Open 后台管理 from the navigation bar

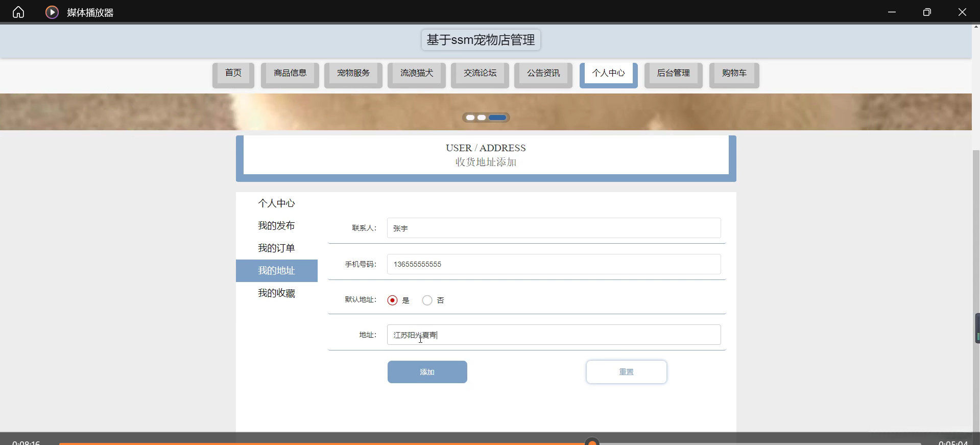click(674, 75)
